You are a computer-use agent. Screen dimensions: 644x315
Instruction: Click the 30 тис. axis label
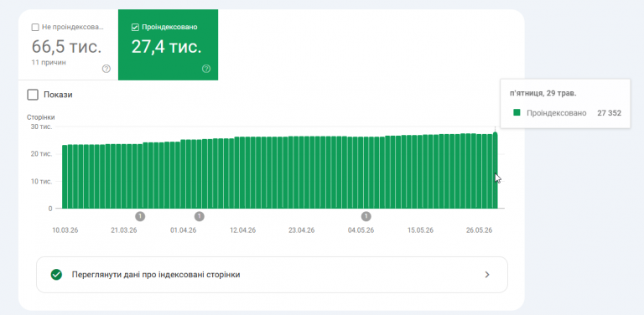(41, 127)
